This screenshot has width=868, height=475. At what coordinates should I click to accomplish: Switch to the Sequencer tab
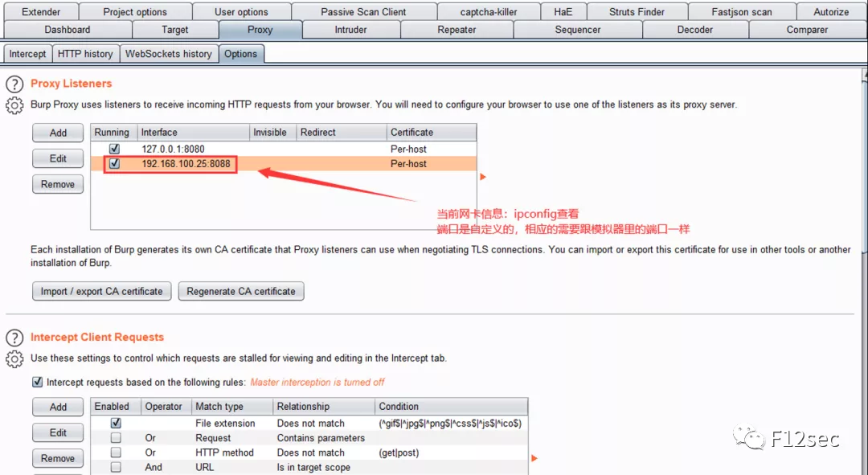pos(577,30)
